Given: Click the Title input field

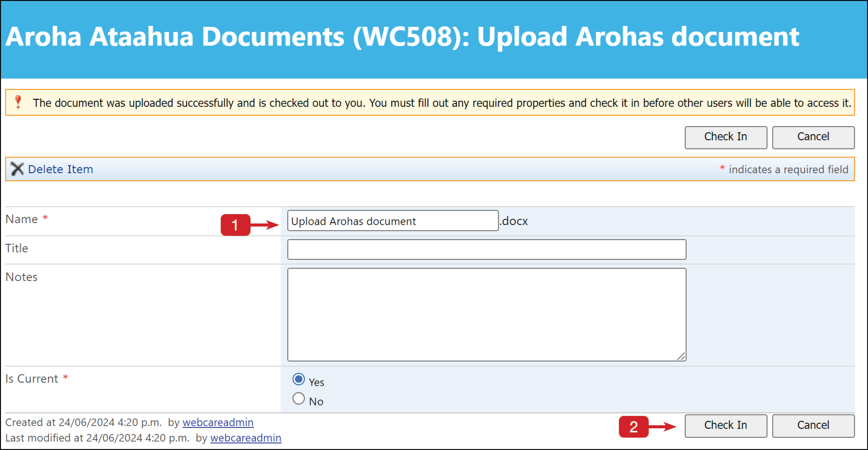Looking at the screenshot, I should click(487, 250).
